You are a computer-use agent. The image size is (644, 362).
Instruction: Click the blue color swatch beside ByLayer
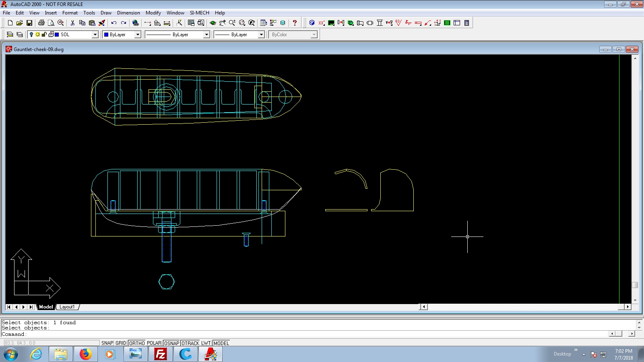coord(106,35)
